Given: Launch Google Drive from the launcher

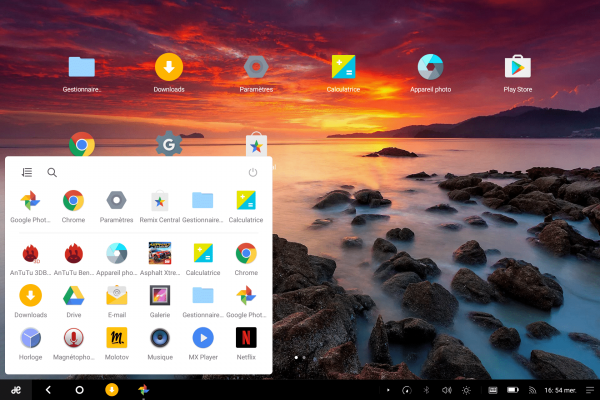Looking at the screenshot, I should [73, 296].
